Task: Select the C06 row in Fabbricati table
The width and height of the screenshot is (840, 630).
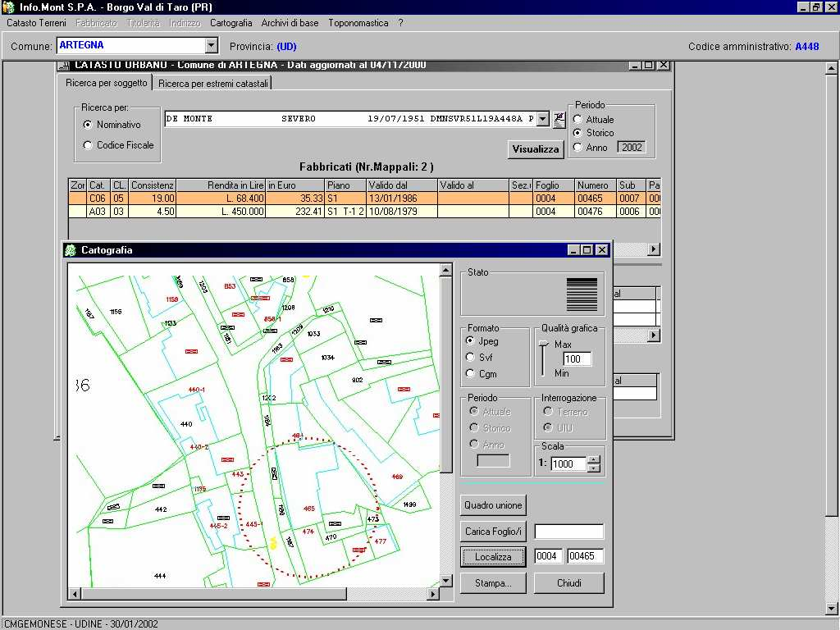Action: (364, 199)
